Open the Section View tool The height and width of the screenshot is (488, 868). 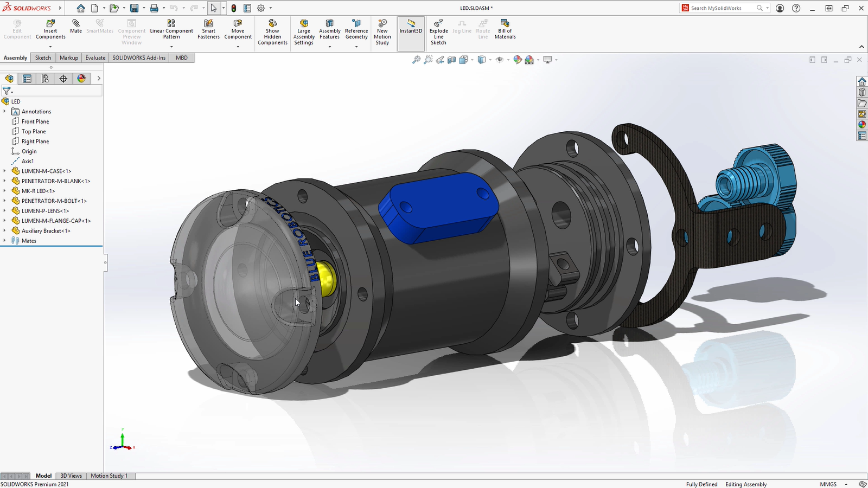tap(451, 60)
